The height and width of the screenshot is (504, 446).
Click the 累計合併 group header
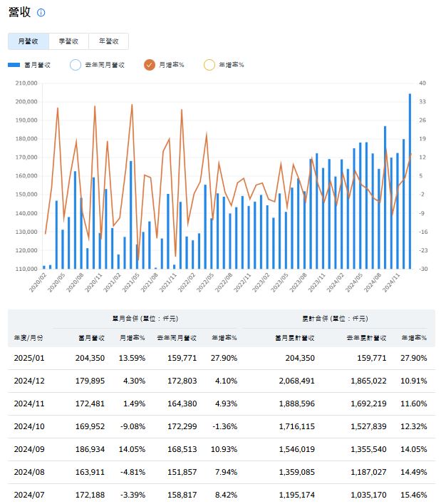click(x=335, y=319)
